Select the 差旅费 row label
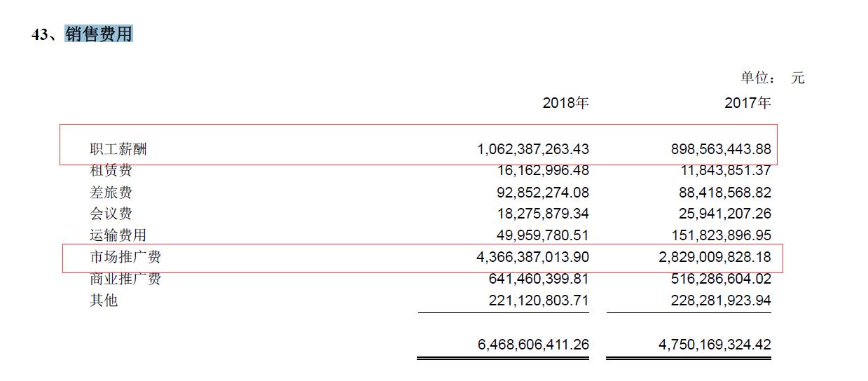This screenshot has width=868, height=381. [111, 193]
